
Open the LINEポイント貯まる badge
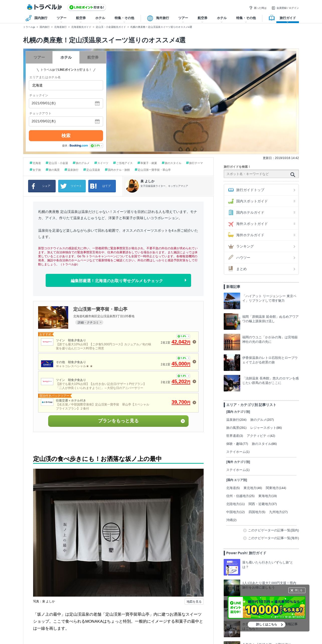[87, 8]
